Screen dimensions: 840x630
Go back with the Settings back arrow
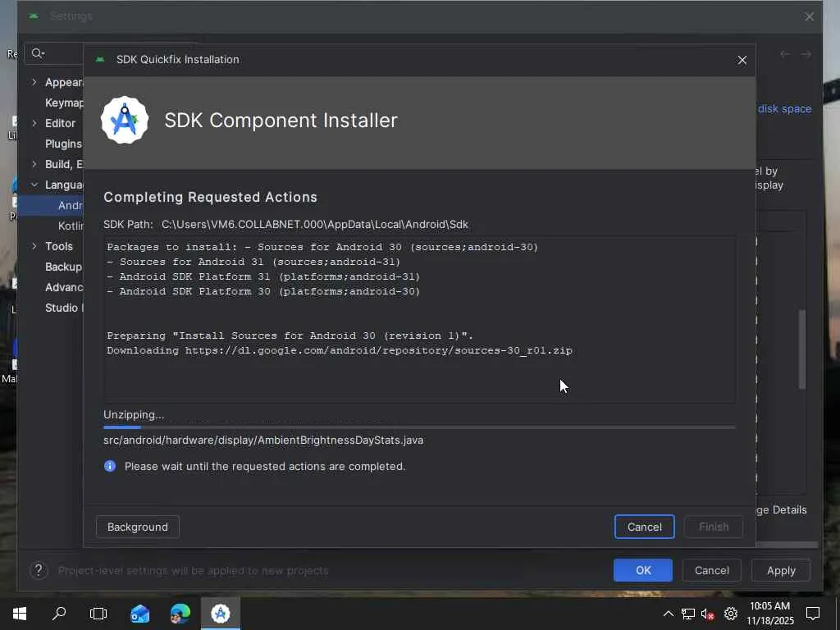pos(785,54)
